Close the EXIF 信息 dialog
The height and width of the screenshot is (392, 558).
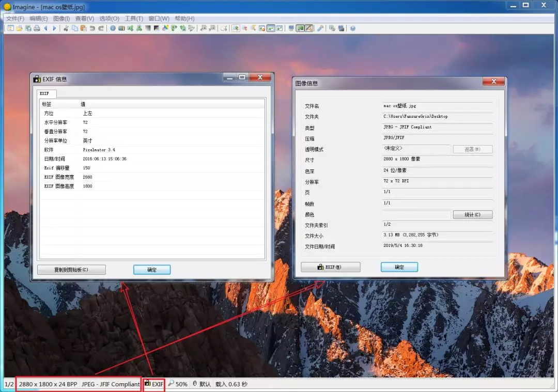(x=260, y=77)
